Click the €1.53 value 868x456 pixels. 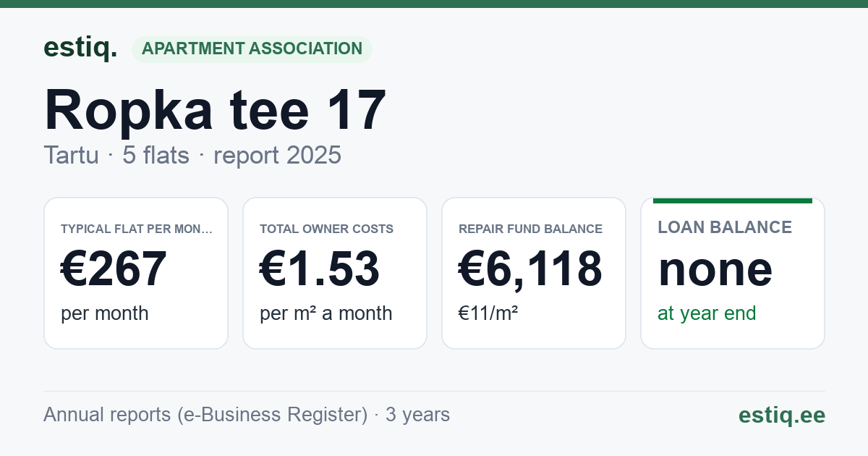320,269
